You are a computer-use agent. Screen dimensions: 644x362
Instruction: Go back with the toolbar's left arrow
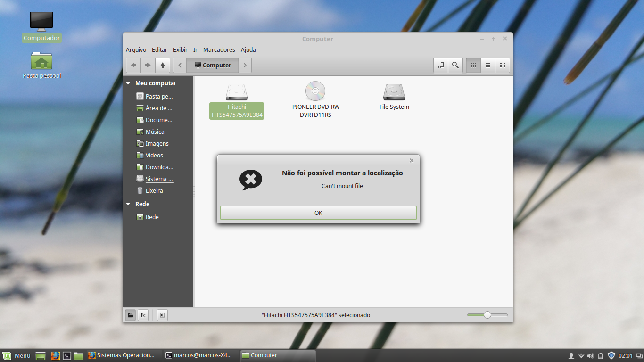click(x=134, y=65)
